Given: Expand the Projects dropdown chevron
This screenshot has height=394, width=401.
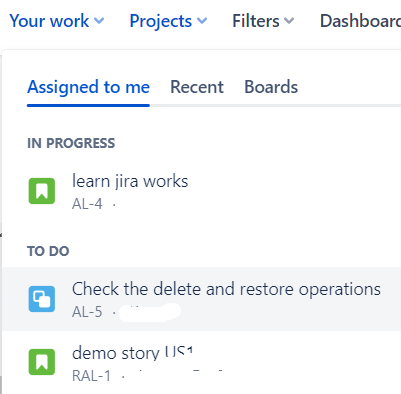Looking at the screenshot, I should [x=202, y=21].
